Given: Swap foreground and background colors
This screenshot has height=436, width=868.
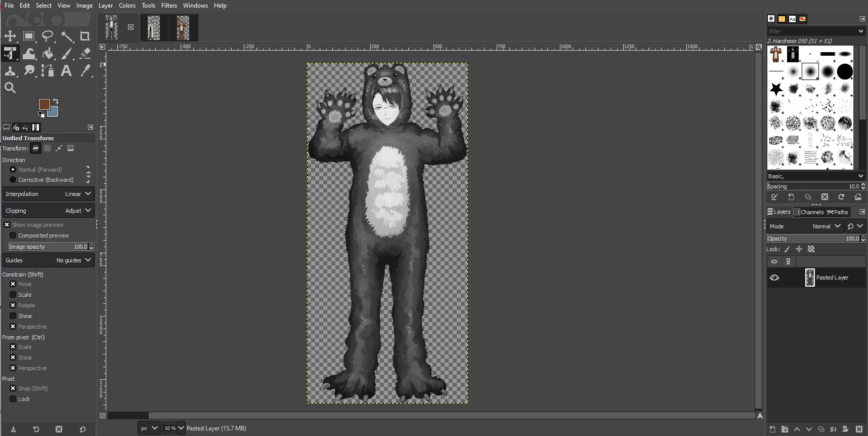Looking at the screenshot, I should click(56, 101).
